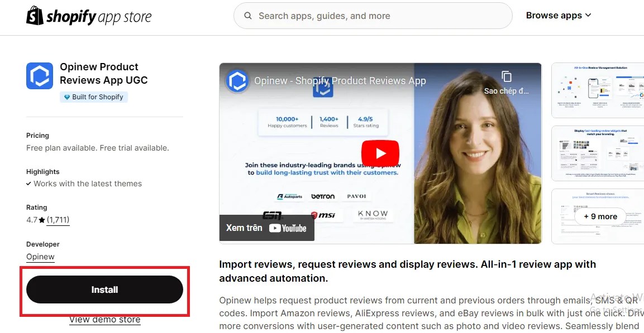Screen dimensions: 644x333
Task: Click the Opinew logo inside the video thumbnail
Action: tap(237, 81)
